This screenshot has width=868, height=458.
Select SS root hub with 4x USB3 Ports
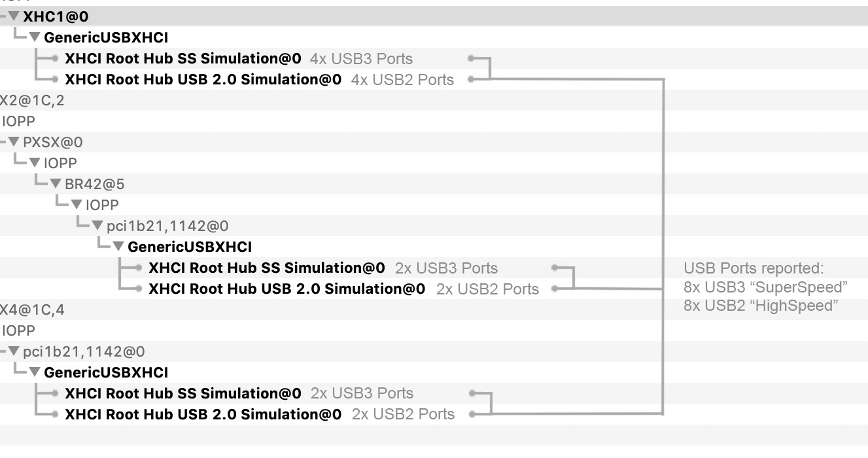pyautogui.click(x=183, y=59)
